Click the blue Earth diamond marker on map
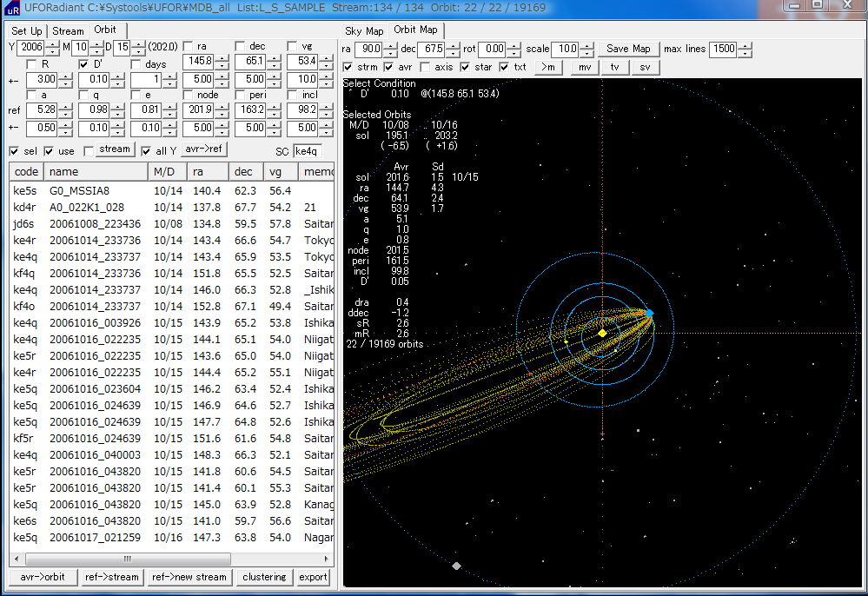This screenshot has height=596, width=868. tap(649, 313)
